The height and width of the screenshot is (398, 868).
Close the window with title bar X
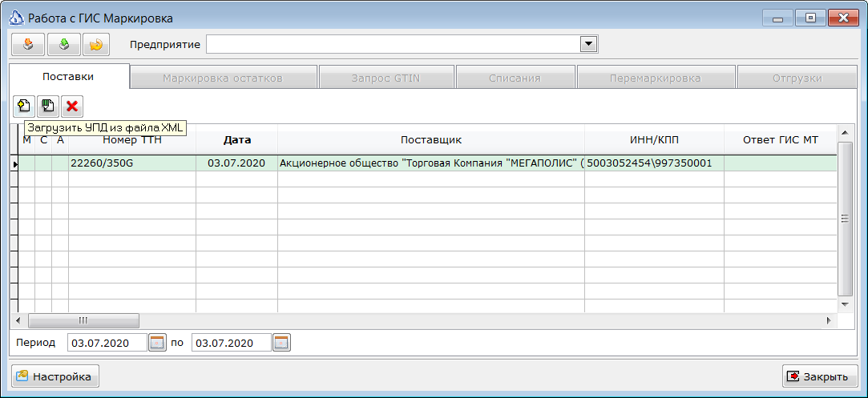843,18
